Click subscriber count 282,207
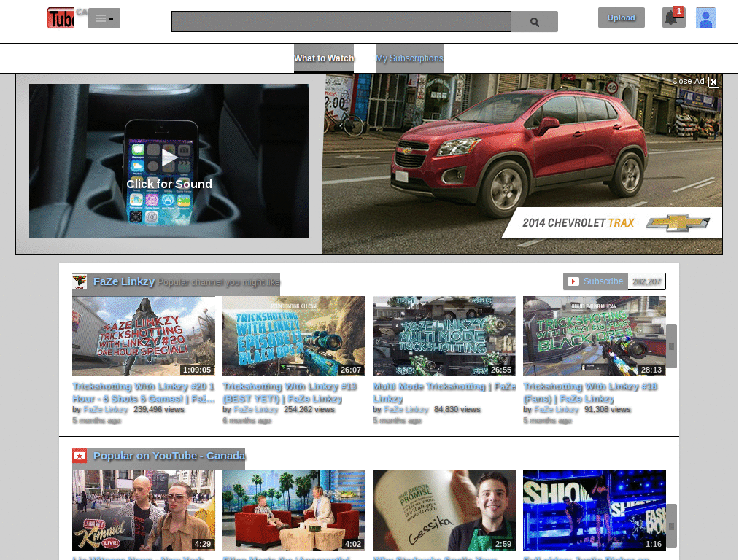The height and width of the screenshot is (560, 747). [x=646, y=281]
